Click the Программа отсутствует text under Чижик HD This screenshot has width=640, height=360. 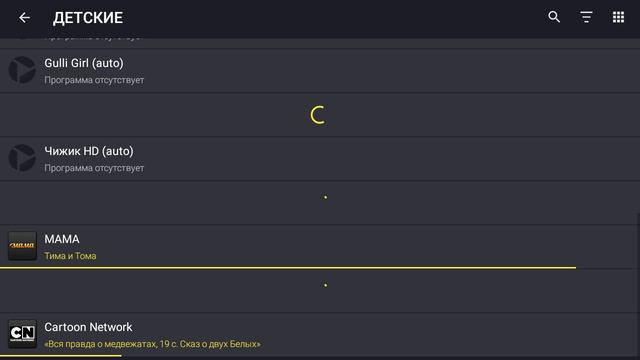tap(94, 168)
